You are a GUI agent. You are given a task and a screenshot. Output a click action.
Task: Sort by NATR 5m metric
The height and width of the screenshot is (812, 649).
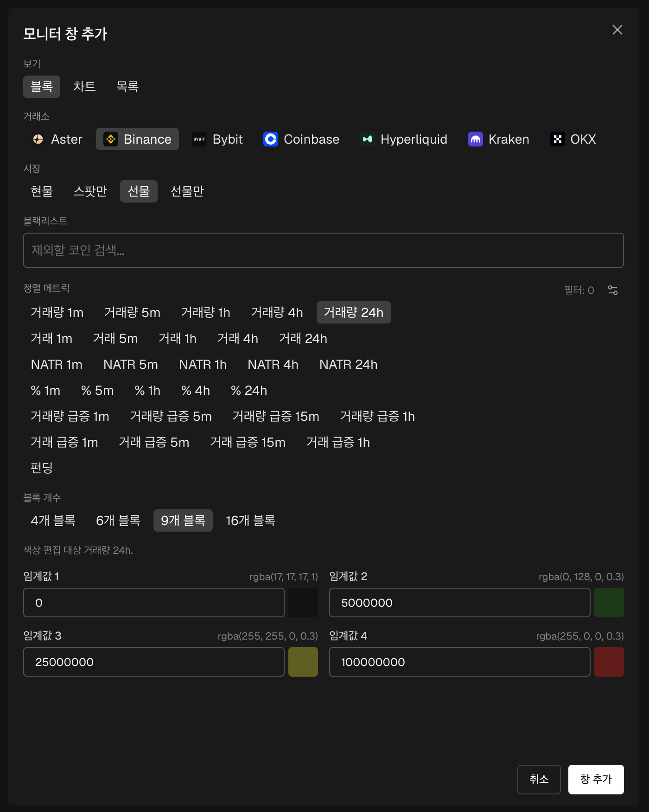(131, 364)
